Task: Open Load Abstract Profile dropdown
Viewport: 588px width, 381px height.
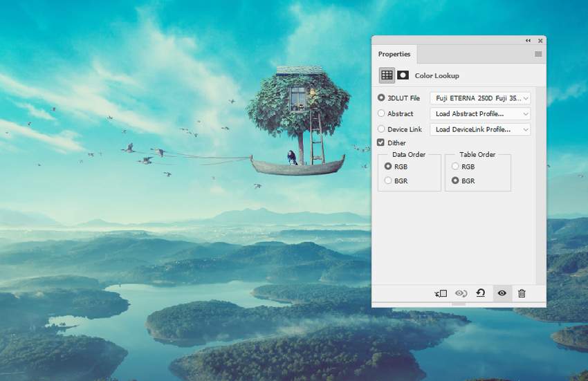Action: 480,113
